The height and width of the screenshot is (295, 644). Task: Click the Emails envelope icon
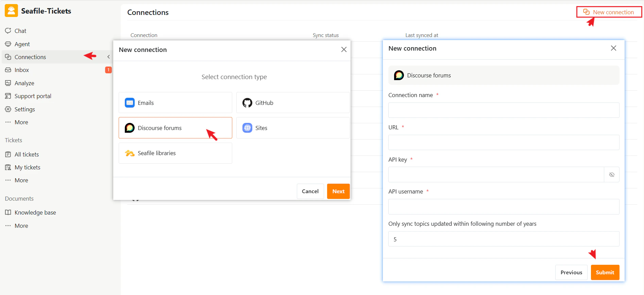point(130,103)
